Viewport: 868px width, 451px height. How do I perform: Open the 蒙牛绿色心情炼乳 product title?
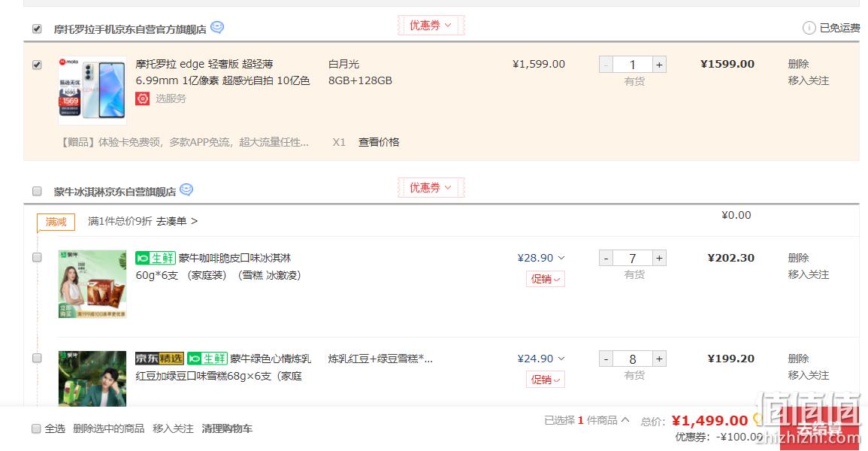click(224, 368)
